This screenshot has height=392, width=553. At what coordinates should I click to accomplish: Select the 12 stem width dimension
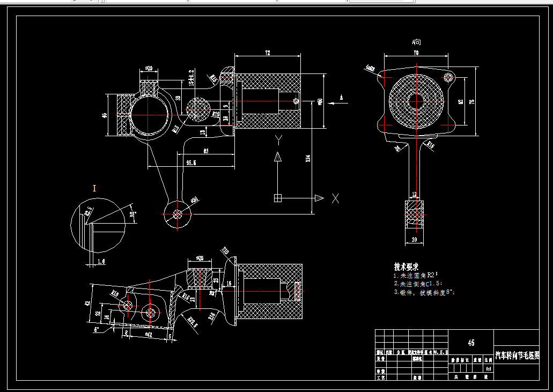pyautogui.click(x=414, y=195)
